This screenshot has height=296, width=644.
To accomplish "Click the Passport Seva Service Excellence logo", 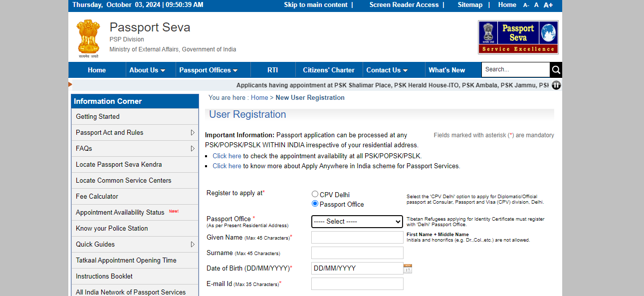I will [x=518, y=37].
